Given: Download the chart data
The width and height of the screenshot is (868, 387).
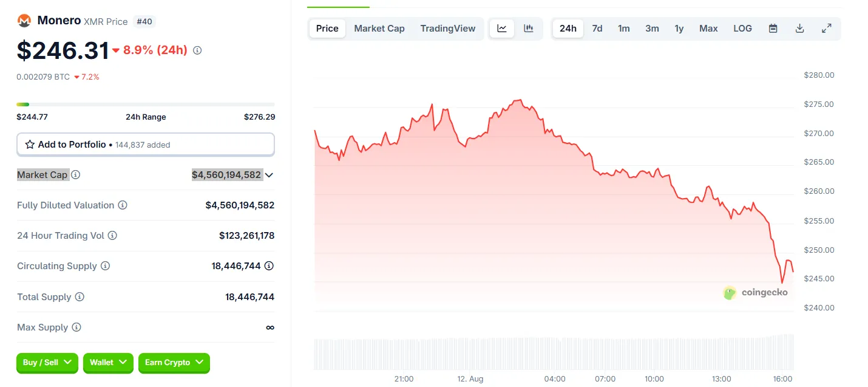Looking at the screenshot, I should [799, 29].
